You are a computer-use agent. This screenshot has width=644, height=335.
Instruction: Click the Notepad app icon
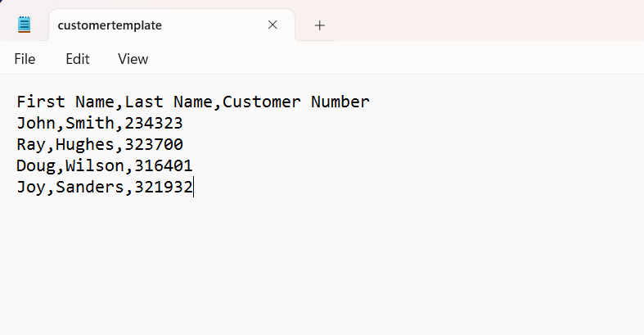[x=25, y=25]
